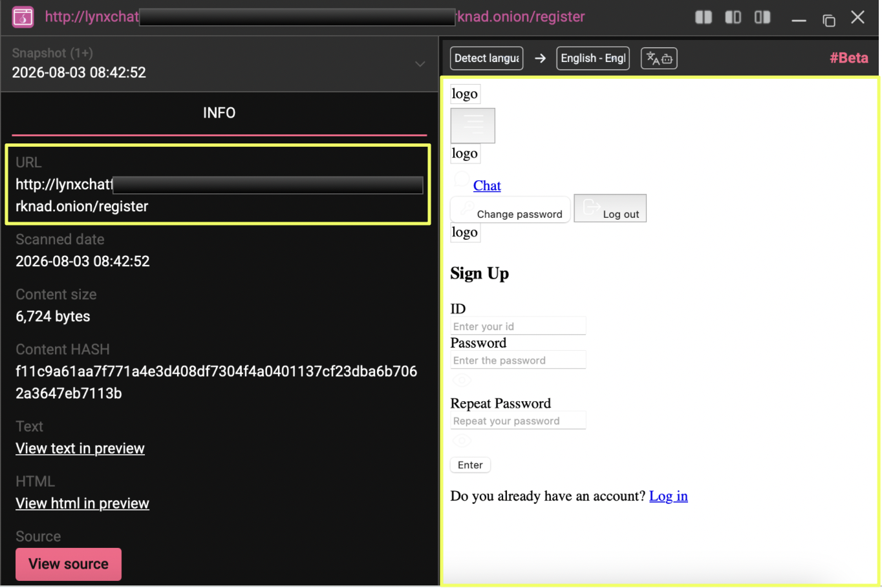Image resolution: width=882 pixels, height=588 pixels.
Task: Click the pink app logo icon in title bar
Action: [23, 17]
